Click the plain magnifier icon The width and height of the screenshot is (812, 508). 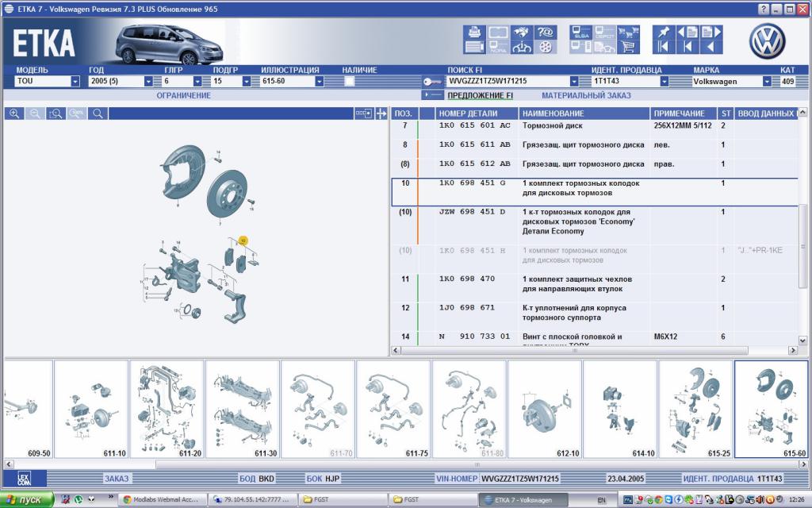[98, 114]
